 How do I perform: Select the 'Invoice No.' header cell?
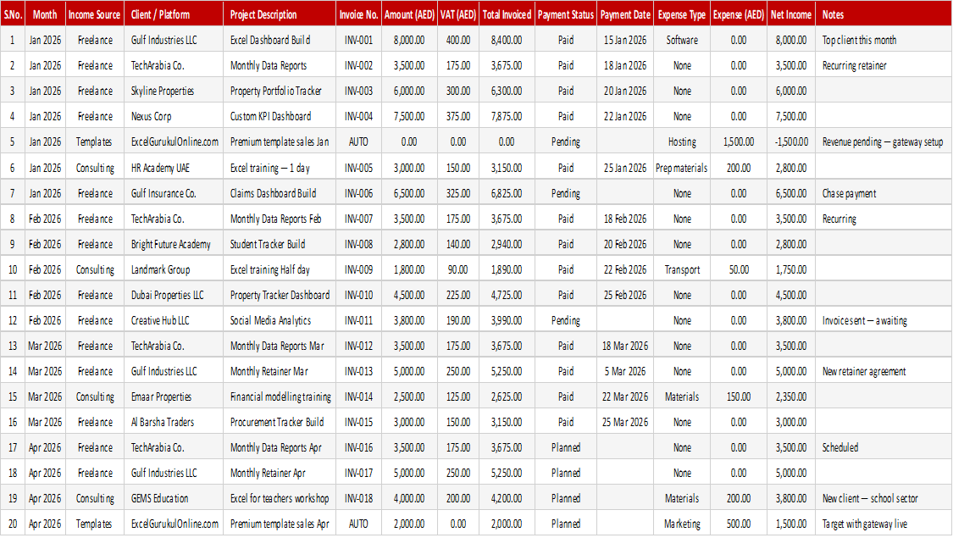pos(358,14)
